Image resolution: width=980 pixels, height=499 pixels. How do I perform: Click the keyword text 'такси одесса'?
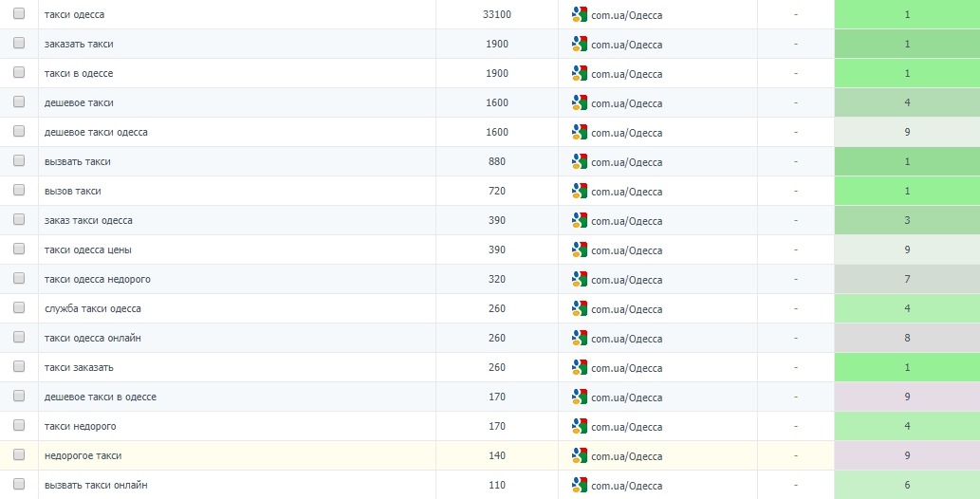(74, 14)
